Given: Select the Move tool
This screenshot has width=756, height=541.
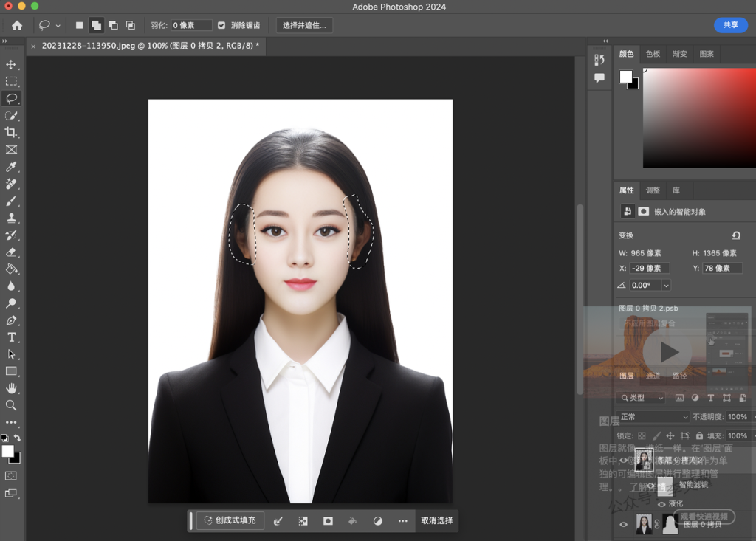Looking at the screenshot, I should 11,64.
